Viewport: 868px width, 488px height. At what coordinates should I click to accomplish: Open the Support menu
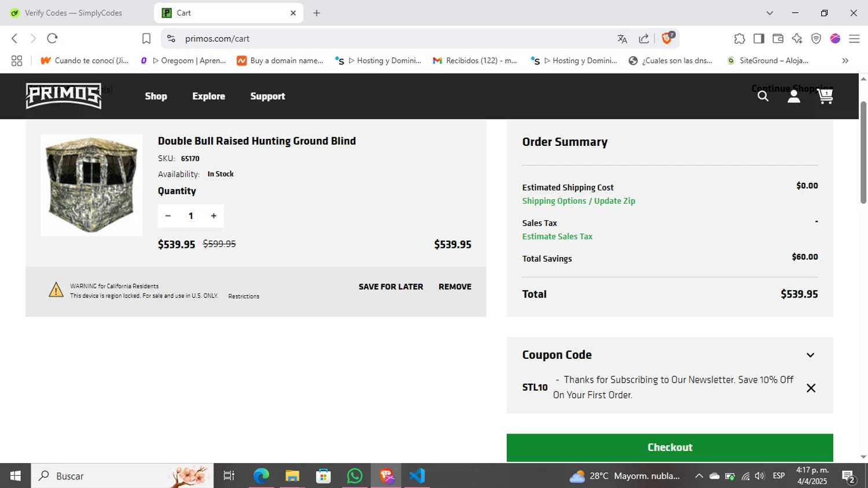tap(267, 96)
